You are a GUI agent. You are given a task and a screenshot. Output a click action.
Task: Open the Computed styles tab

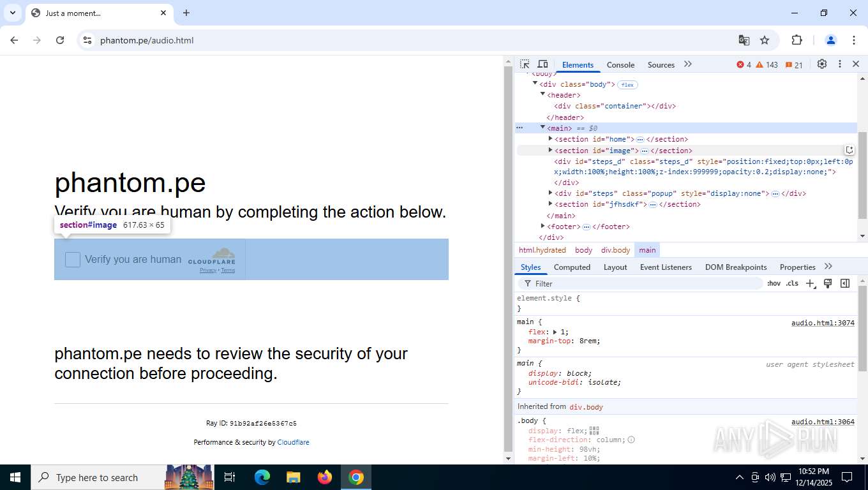[572, 267]
